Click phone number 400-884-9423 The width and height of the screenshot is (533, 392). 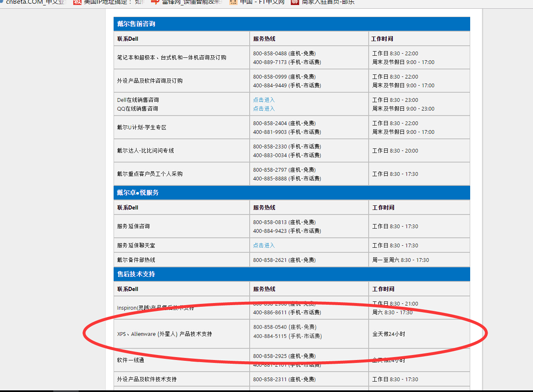tap(270, 231)
